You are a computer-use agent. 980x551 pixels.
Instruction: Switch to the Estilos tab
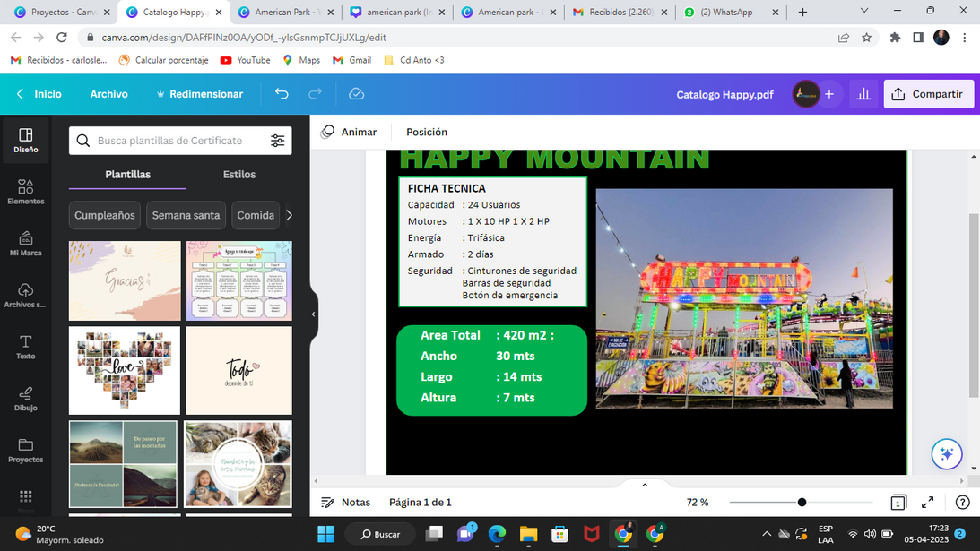239,175
